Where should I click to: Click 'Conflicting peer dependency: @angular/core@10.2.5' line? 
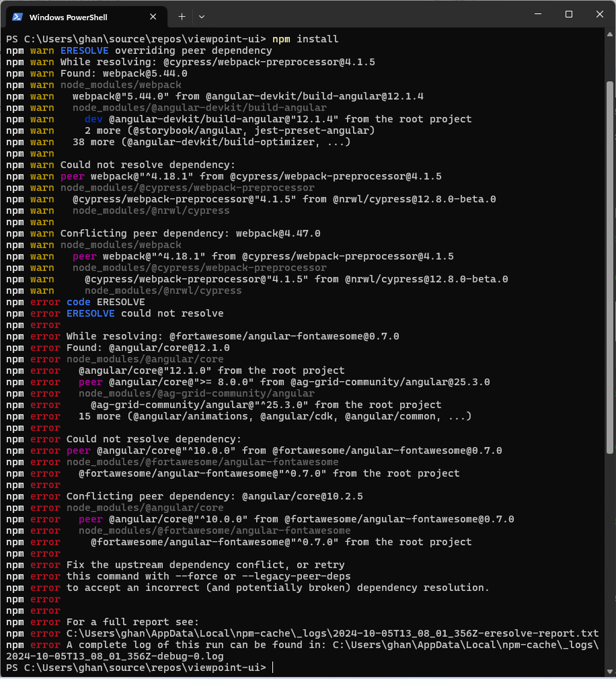[215, 496]
